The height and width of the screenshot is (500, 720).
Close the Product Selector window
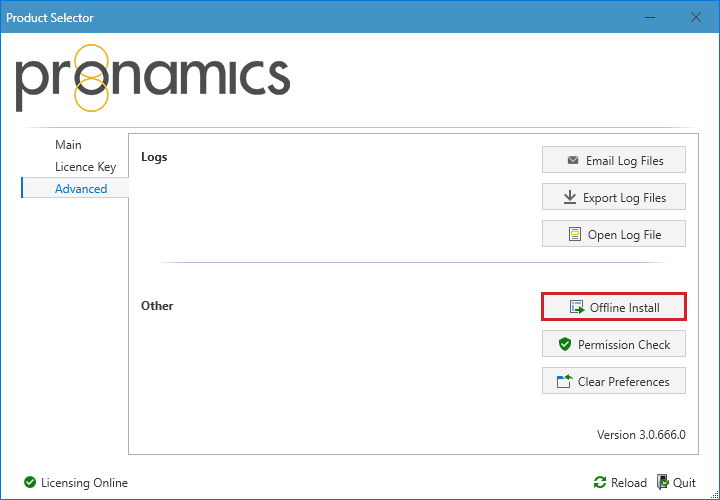pyautogui.click(x=696, y=17)
